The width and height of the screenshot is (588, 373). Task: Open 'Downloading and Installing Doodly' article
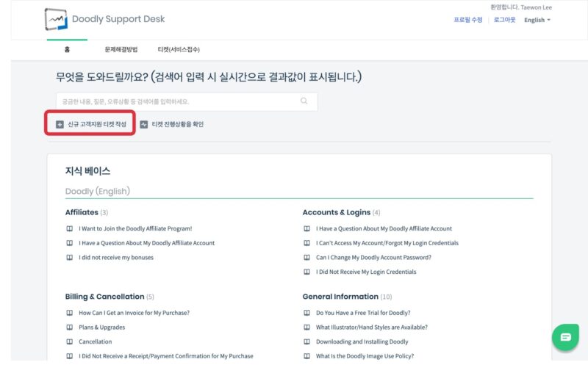click(362, 341)
